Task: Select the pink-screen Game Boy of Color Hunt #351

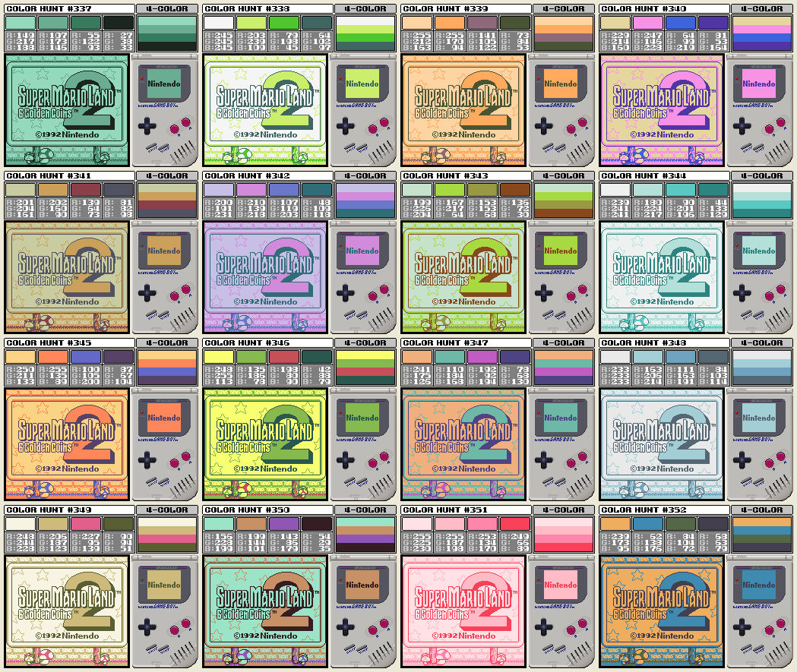Action: click(x=561, y=611)
